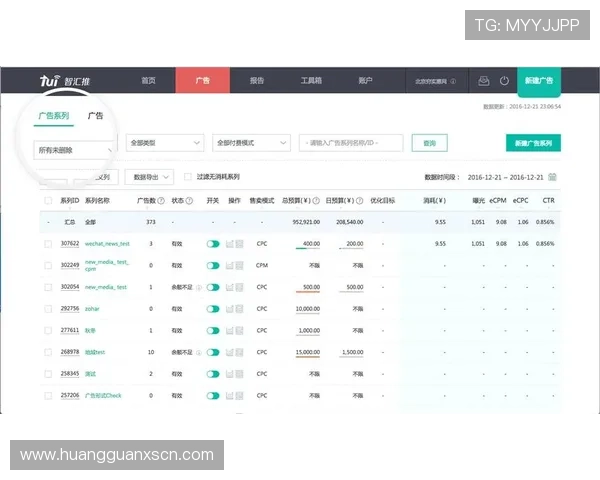Open the wechat_news_test series link
The width and height of the screenshot is (600, 480).
pos(107,244)
